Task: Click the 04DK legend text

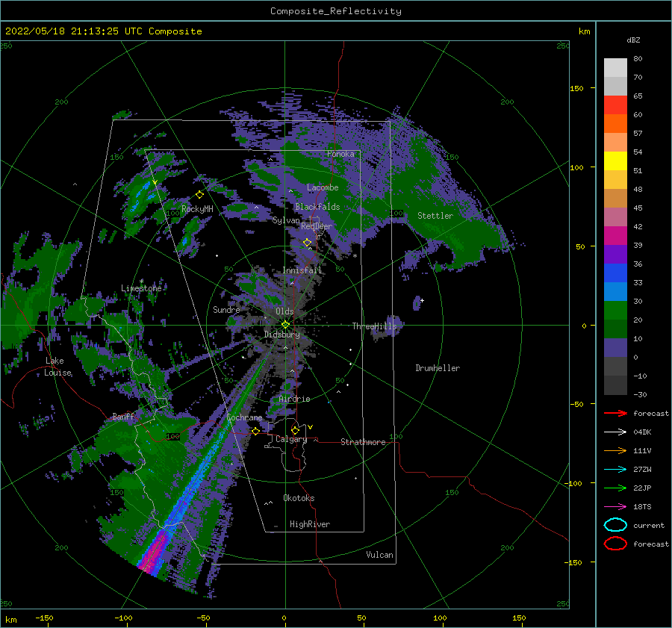Action: [642, 432]
